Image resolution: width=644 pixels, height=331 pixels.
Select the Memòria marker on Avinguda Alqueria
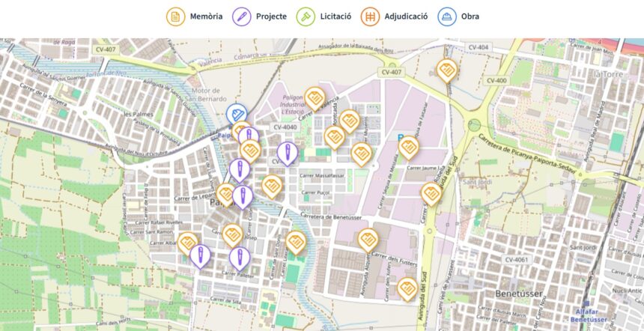(367, 240)
